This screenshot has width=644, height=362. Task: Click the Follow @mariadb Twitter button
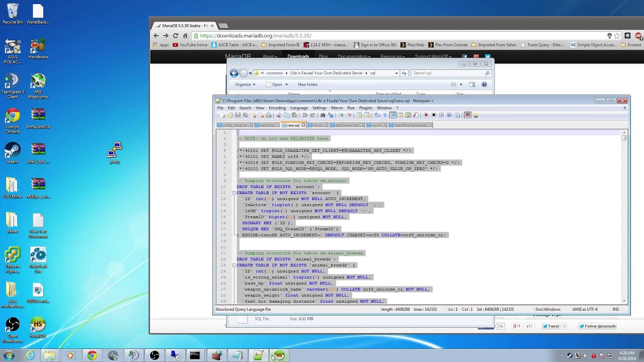(597, 326)
